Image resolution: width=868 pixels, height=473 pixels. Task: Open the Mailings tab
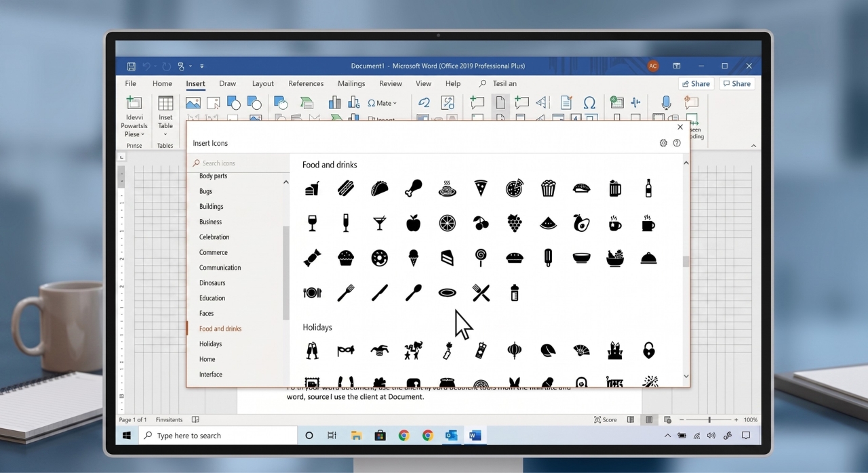[x=351, y=83]
